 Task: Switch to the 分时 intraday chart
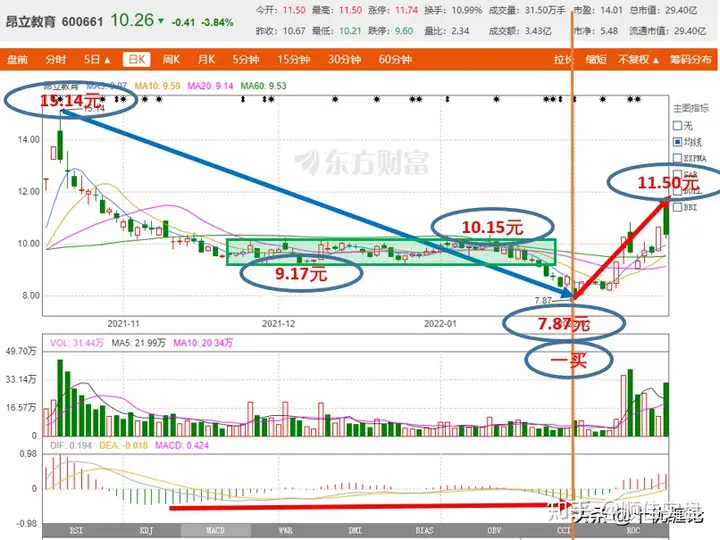click(56, 60)
